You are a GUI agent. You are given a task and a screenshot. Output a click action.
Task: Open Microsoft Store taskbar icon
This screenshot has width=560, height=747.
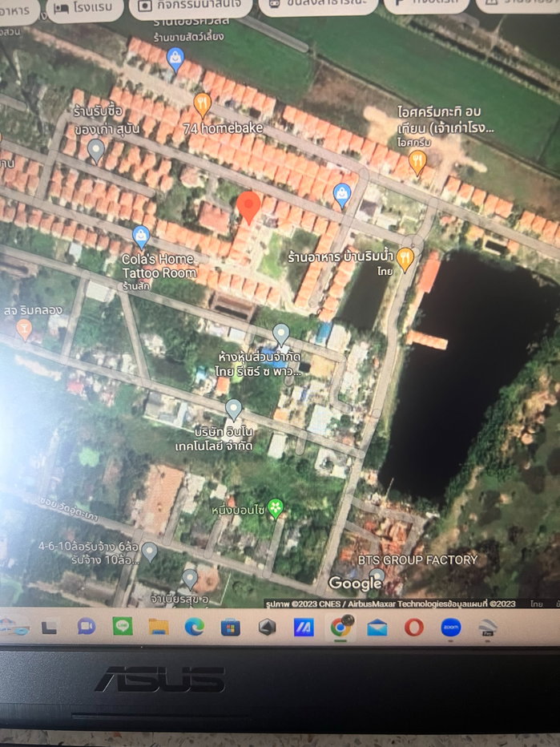[x=231, y=628]
